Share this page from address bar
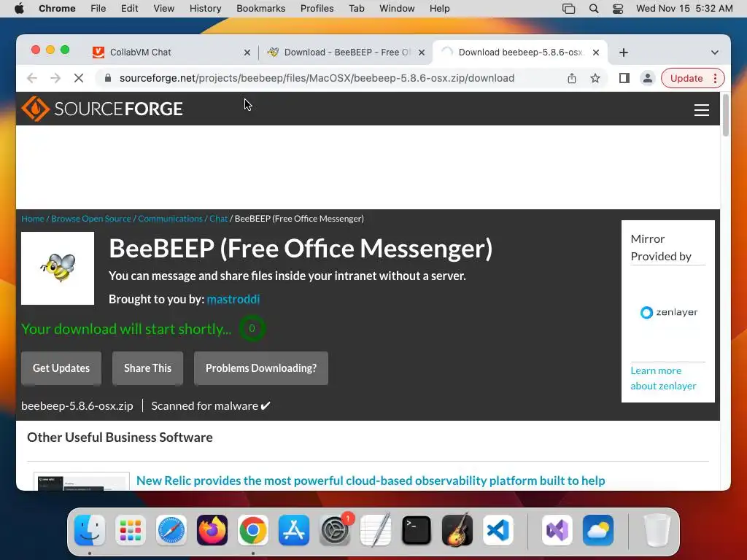 pos(572,78)
